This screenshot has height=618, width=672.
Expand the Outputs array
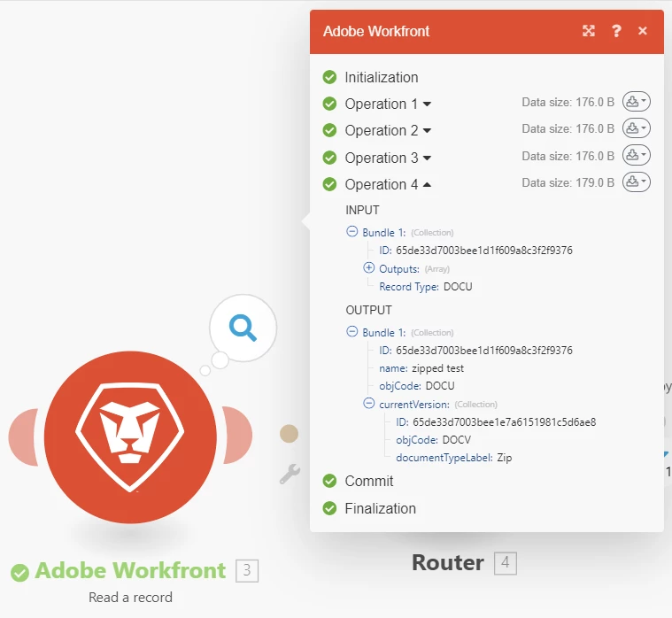click(368, 268)
